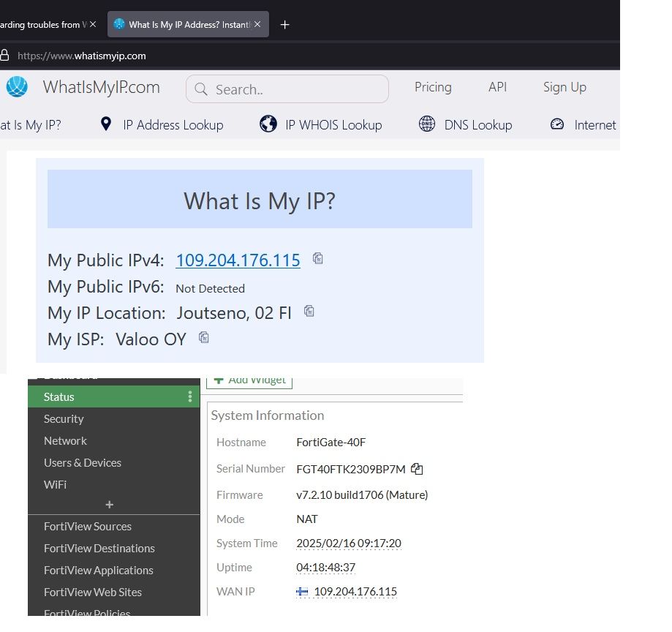Click the 109.204.176.115 IPv4 link

(238, 260)
